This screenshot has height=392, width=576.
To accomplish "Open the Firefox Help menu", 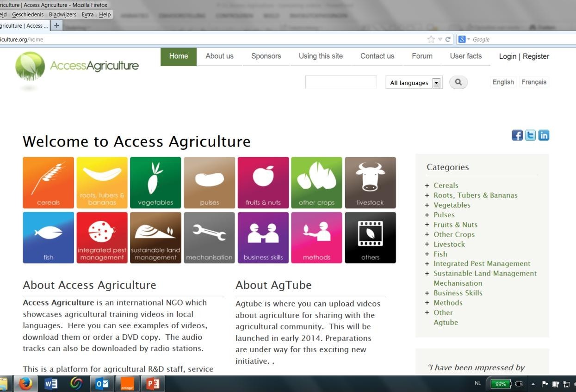I will (x=105, y=14).
